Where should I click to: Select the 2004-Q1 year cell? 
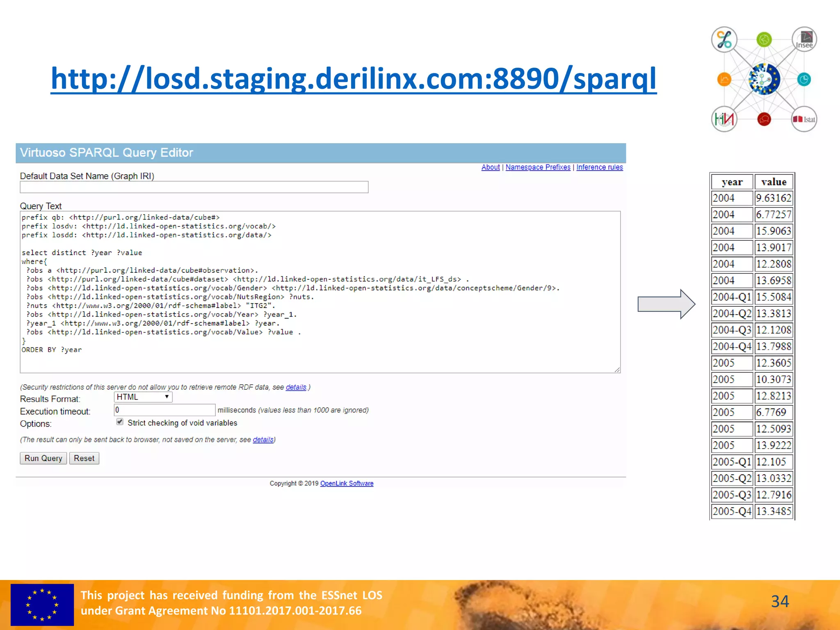[732, 297]
